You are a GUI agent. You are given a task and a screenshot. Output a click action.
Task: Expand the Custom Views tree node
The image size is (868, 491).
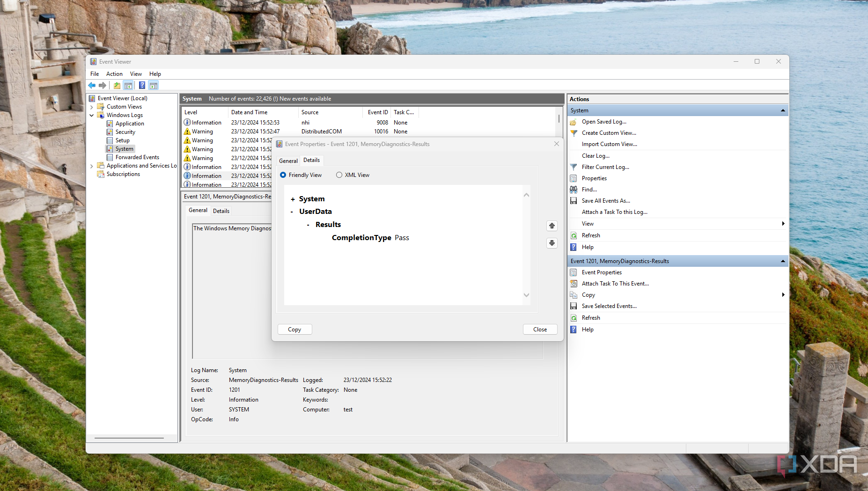pyautogui.click(x=92, y=107)
